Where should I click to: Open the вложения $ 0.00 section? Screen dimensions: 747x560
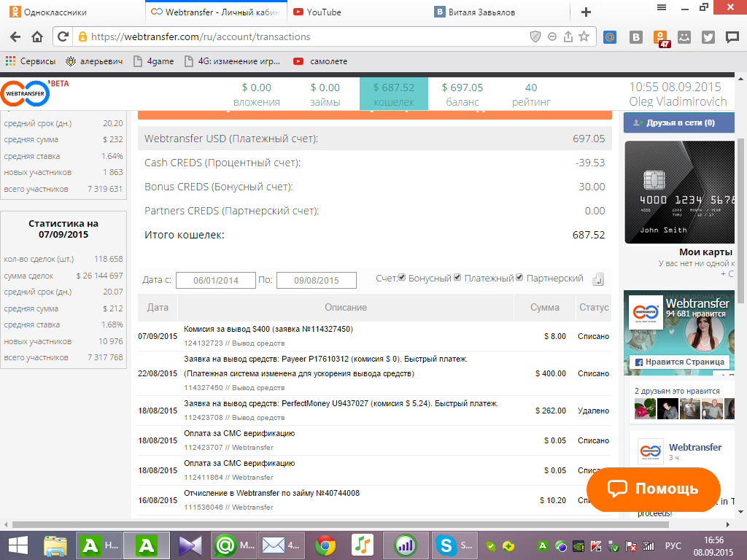(x=256, y=94)
